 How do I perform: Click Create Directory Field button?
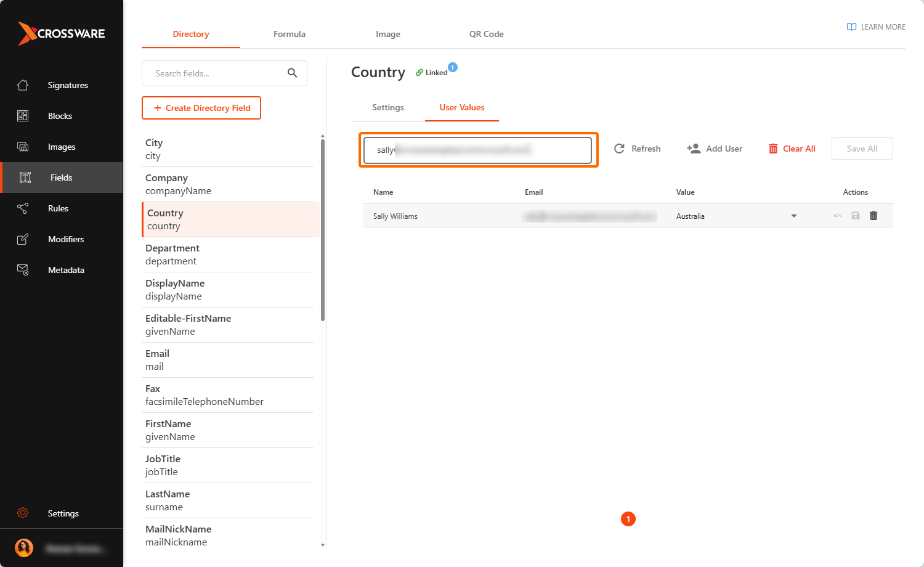point(201,108)
